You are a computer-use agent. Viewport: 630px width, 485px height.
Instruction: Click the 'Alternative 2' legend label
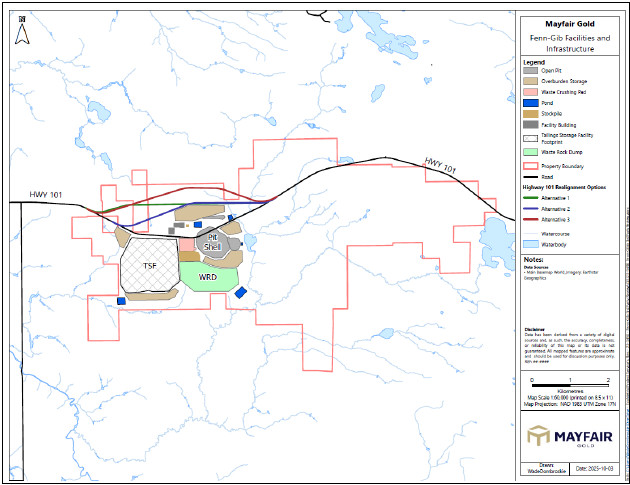coord(555,209)
